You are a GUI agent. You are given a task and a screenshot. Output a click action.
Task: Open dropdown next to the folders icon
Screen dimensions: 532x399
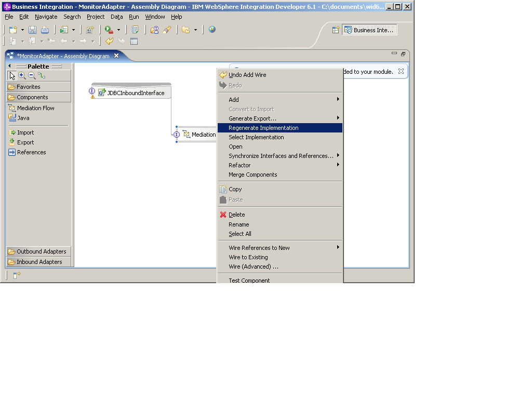pos(195,30)
